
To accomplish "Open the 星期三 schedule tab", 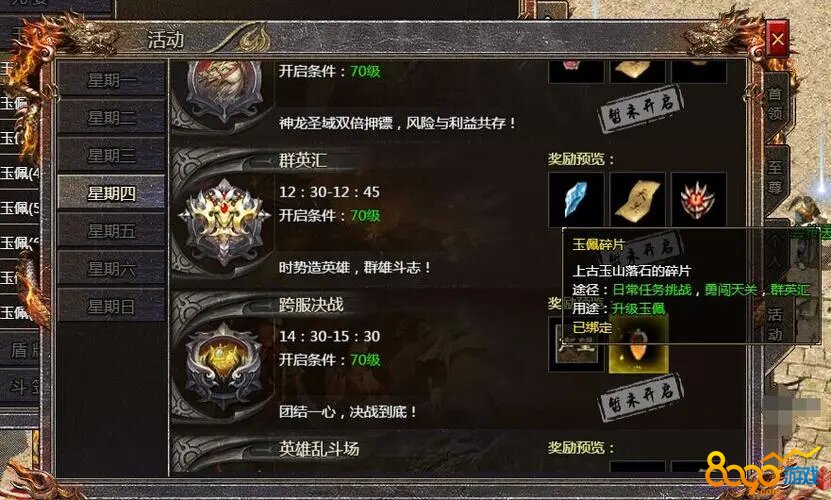I will (x=111, y=155).
